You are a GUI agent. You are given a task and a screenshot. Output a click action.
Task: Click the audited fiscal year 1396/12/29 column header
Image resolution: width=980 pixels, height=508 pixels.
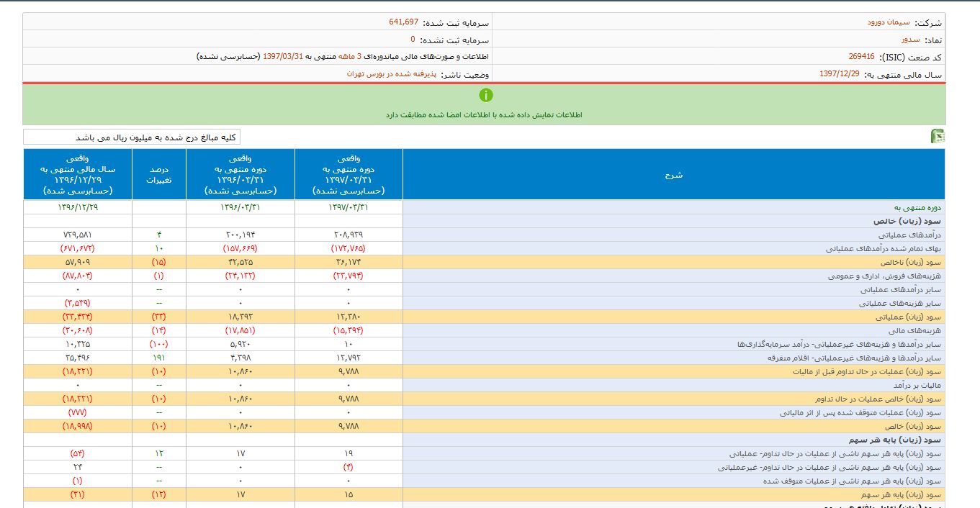[x=78, y=175]
